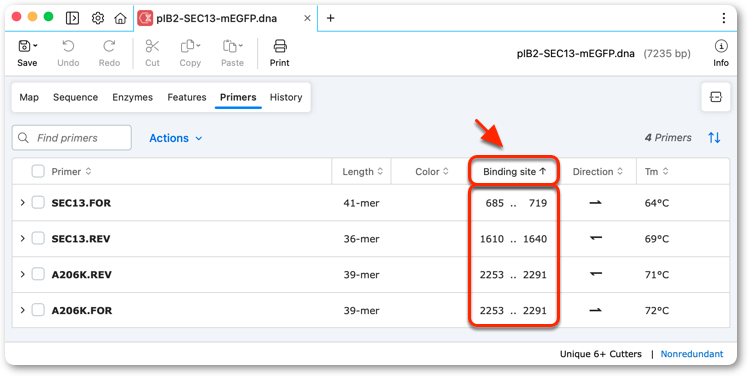
Task: Open the Save options dropdown arrow
Action: (35, 46)
